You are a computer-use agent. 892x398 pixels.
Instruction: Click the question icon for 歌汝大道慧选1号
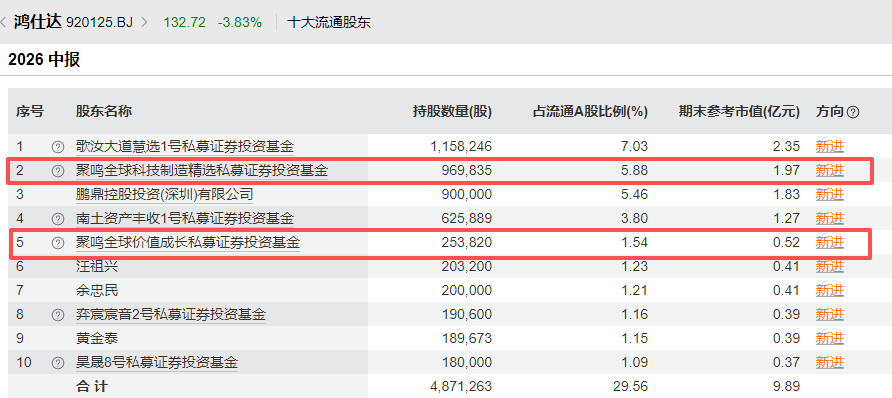pos(57,147)
